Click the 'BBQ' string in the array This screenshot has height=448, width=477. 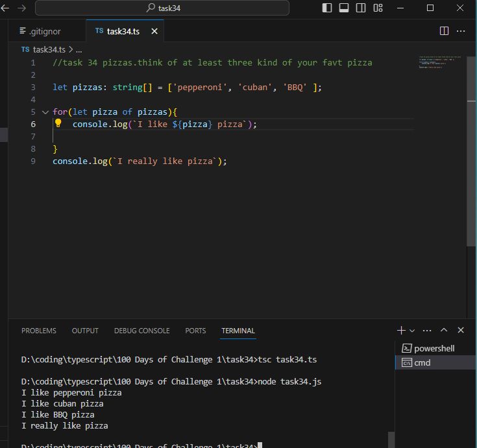295,88
